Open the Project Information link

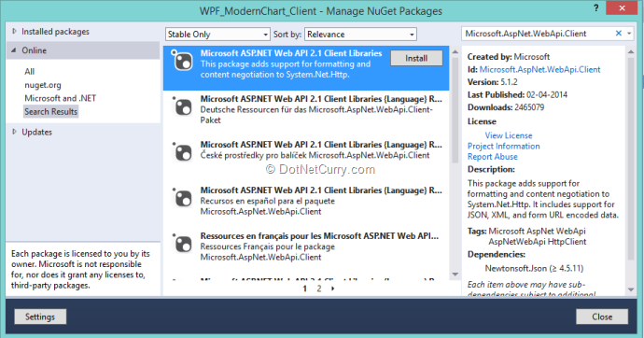[504, 147]
